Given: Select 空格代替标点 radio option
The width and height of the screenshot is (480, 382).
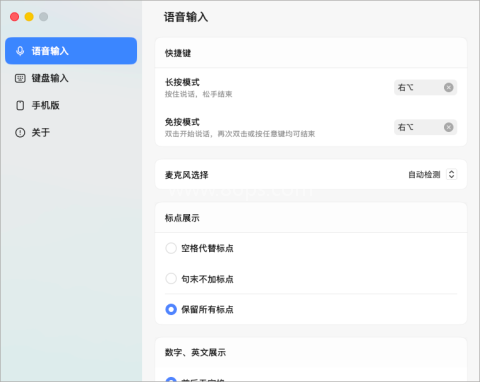Looking at the screenshot, I should pyautogui.click(x=171, y=248).
